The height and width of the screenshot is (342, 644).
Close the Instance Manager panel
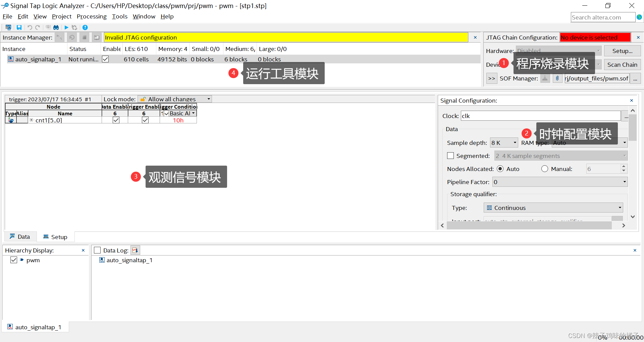coord(475,38)
